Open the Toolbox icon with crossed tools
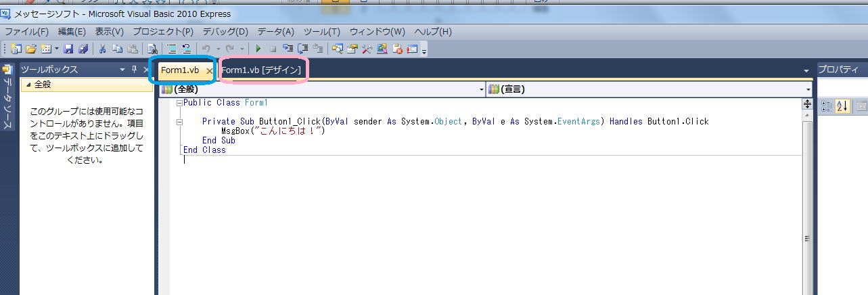The image size is (868, 295). click(x=367, y=49)
